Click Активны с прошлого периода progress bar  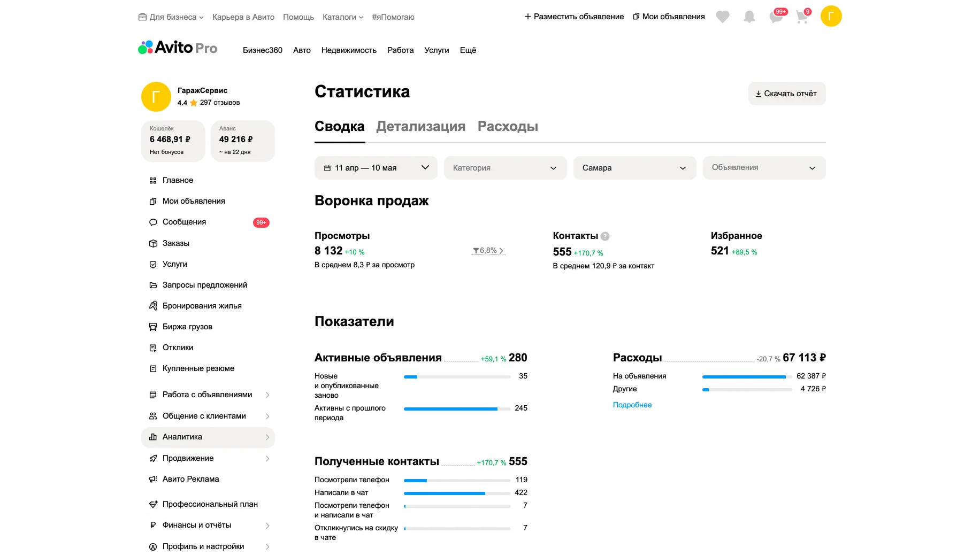457,408
